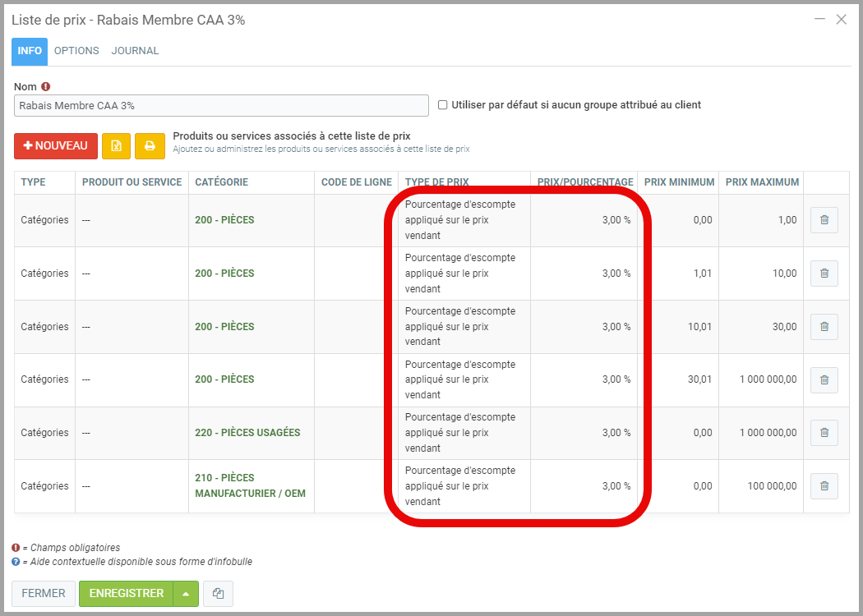Viewport: 863px width, 616px height.
Task: Delete the row with minimum price 30,01
Action: click(824, 379)
